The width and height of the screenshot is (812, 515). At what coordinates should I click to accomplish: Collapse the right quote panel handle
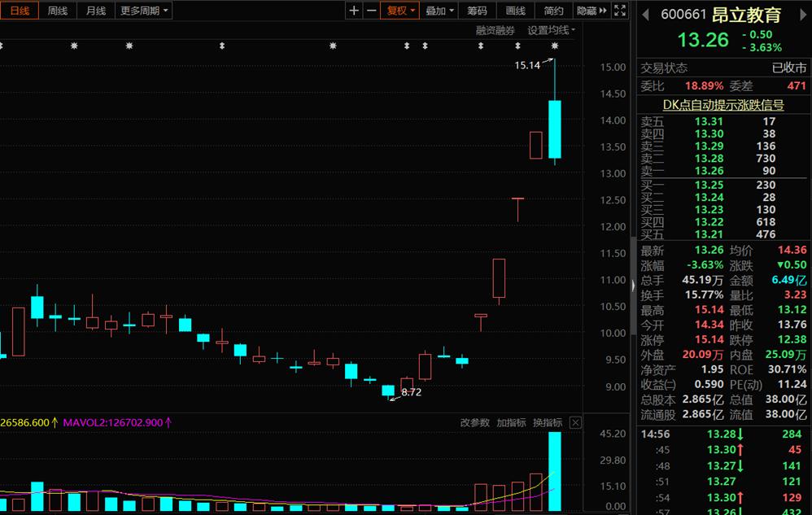point(633,285)
